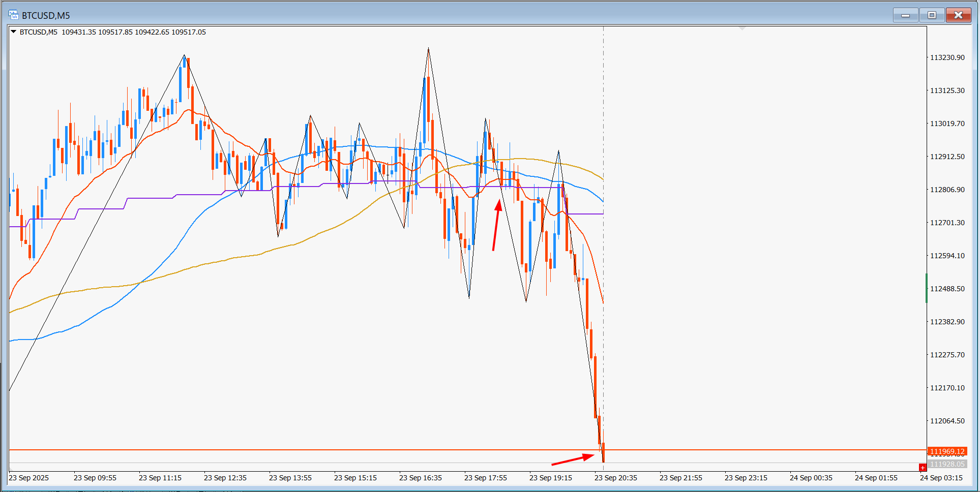Select the upward red arrow near 17:55
Viewport: 980px width, 492px height.
[x=497, y=225]
